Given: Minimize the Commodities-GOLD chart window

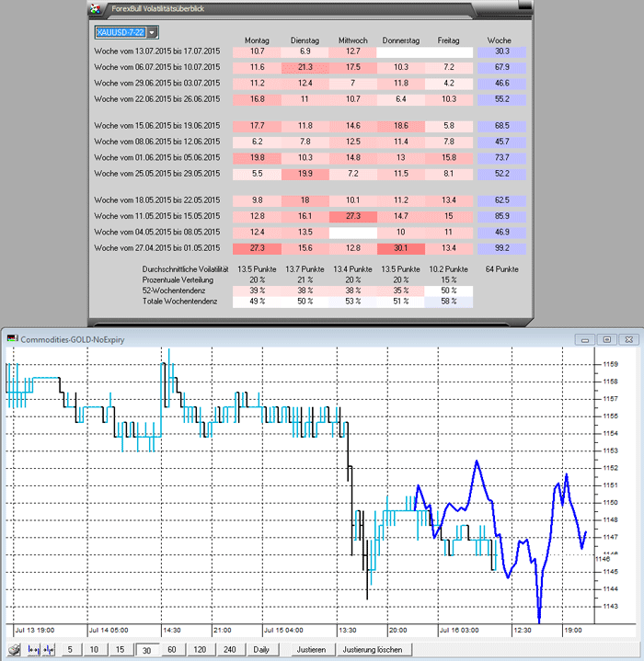Looking at the screenshot, I should (585, 339).
